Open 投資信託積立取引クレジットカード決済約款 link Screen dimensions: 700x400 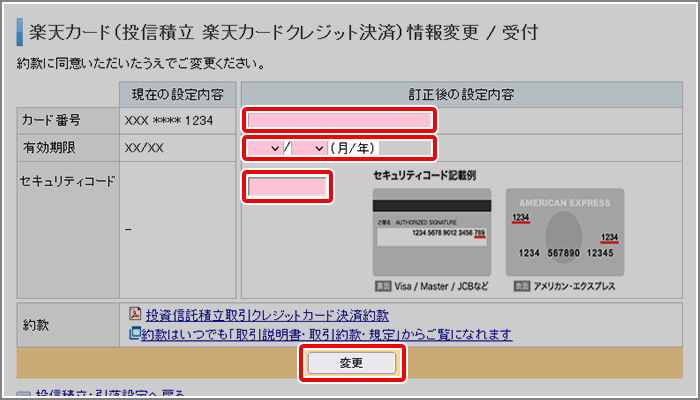pos(267,316)
